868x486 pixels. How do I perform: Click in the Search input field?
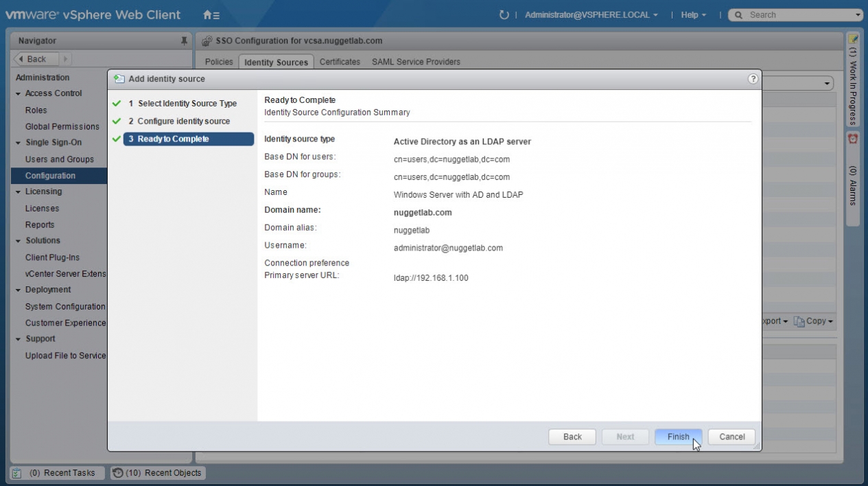[796, 14]
